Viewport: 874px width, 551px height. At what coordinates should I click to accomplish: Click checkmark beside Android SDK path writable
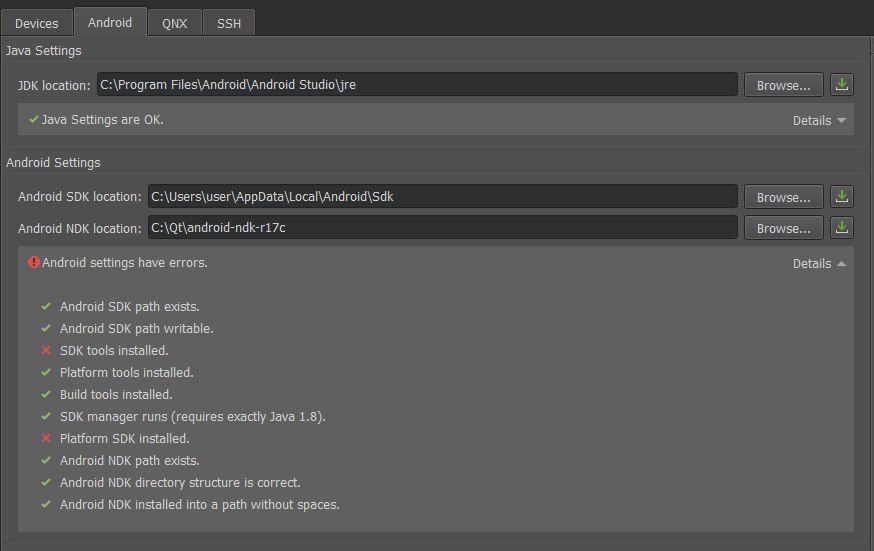point(46,328)
